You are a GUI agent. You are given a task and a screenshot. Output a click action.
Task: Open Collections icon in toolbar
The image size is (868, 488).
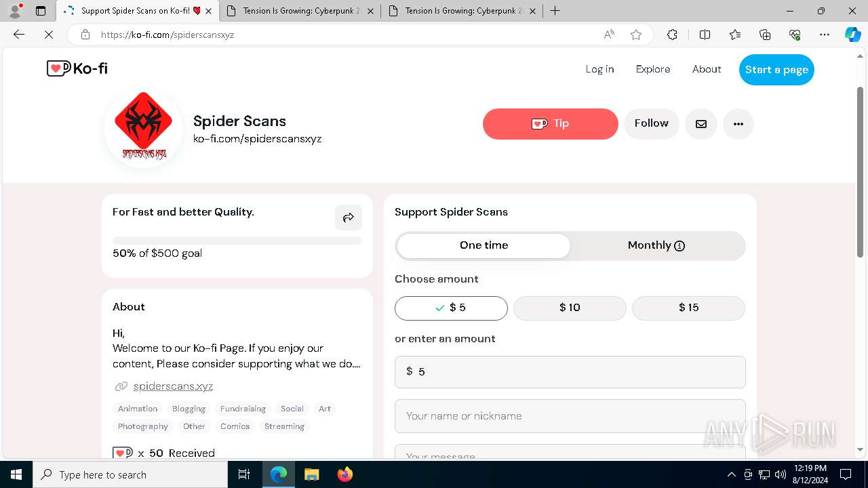[765, 35]
